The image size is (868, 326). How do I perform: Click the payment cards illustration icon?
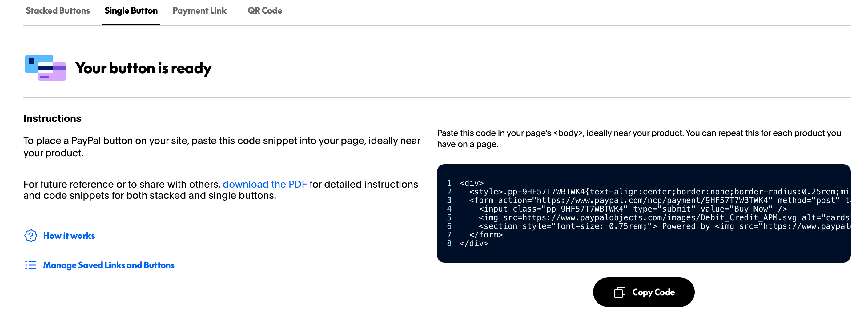46,68
